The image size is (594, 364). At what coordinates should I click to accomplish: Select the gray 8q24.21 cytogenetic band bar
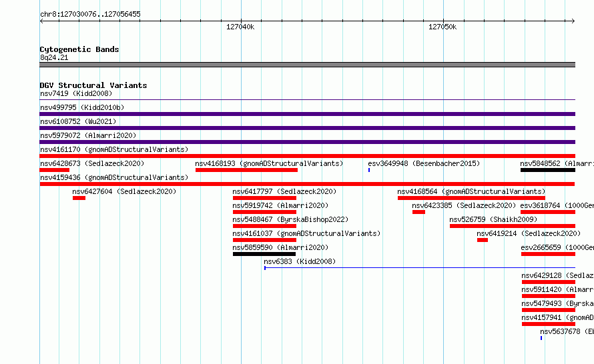(x=307, y=65)
